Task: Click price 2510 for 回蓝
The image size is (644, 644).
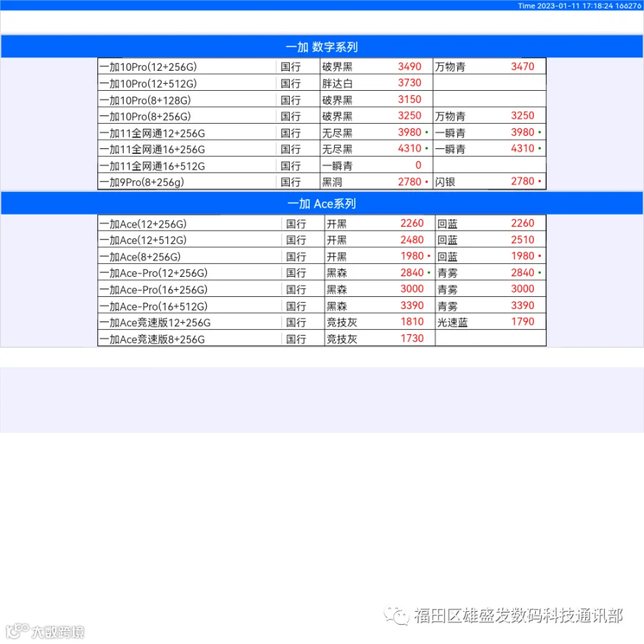Action: 522,240
